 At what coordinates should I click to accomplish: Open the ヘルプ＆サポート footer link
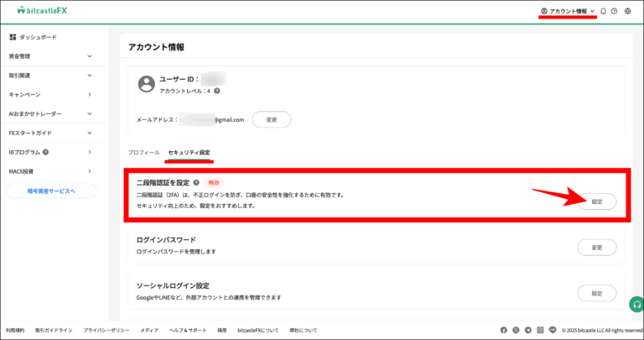coord(188,330)
